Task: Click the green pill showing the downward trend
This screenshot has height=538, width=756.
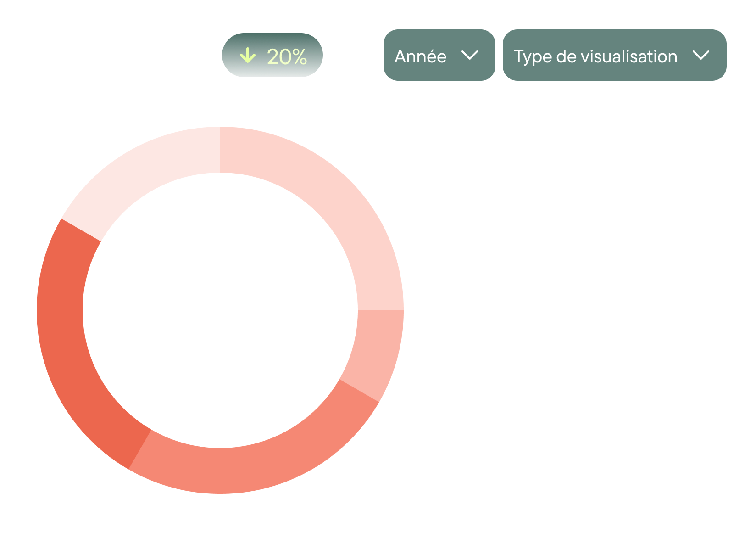Action: [x=272, y=55]
